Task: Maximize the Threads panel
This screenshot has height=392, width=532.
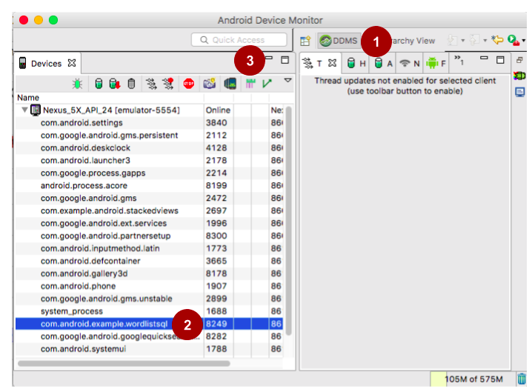Action: click(500, 60)
